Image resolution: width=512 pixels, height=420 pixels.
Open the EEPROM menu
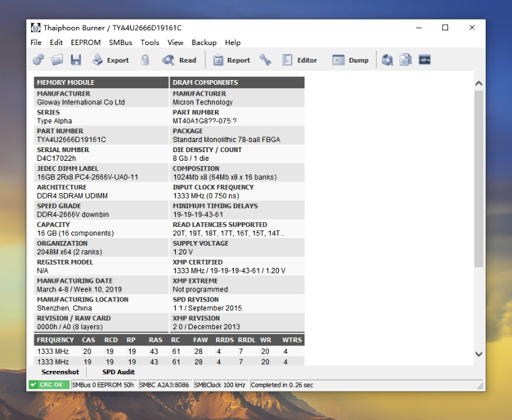(86, 42)
